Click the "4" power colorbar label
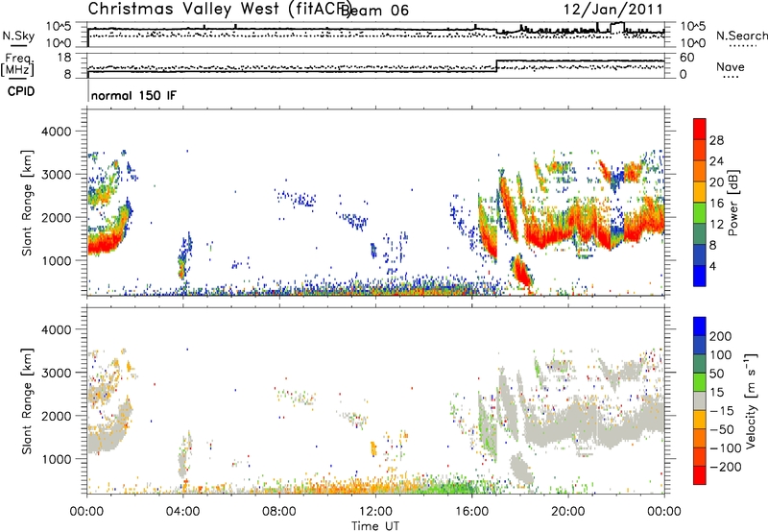 [x=712, y=266]
